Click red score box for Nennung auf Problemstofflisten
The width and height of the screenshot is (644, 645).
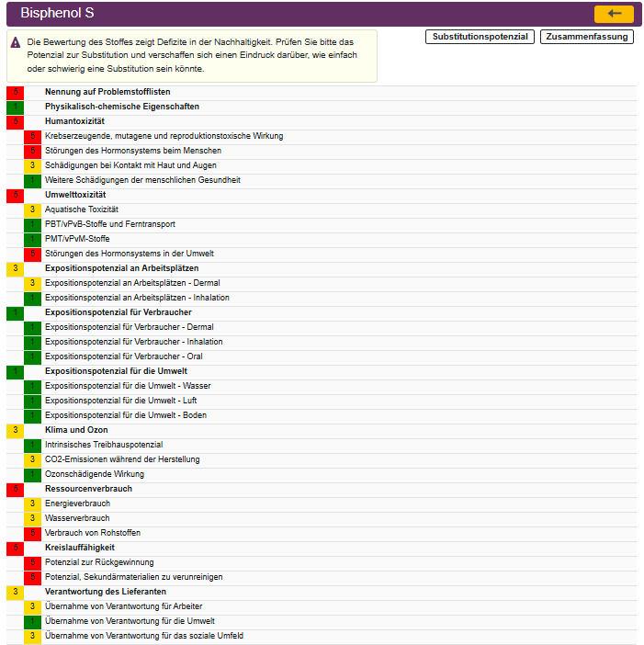click(15, 92)
